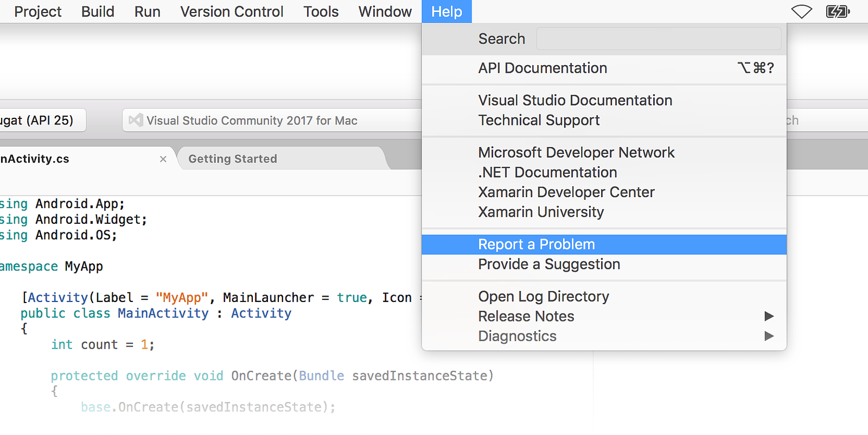The height and width of the screenshot is (435, 868).
Task: Select Xamarin University menu entry
Action: tap(541, 212)
